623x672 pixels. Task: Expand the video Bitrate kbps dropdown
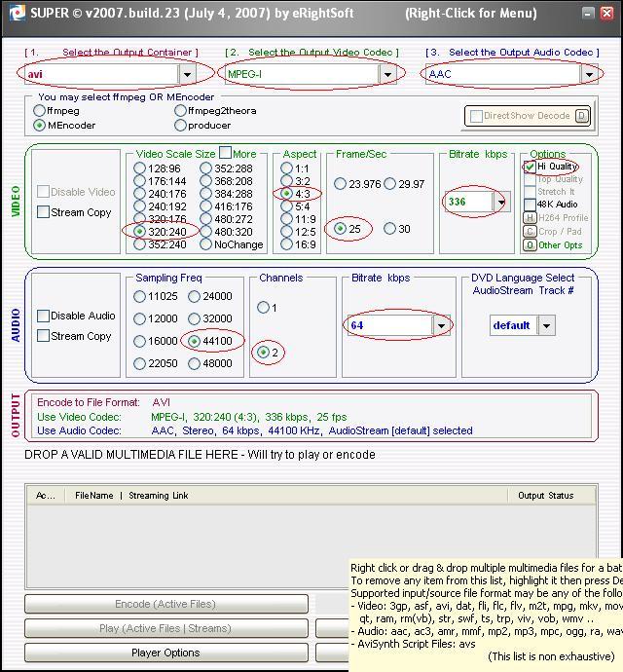tap(500, 202)
